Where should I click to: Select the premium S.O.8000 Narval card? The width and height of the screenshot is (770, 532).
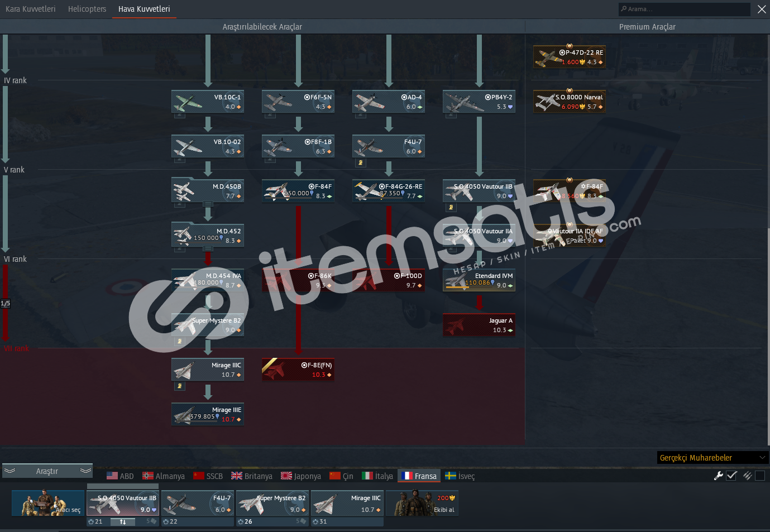point(570,102)
